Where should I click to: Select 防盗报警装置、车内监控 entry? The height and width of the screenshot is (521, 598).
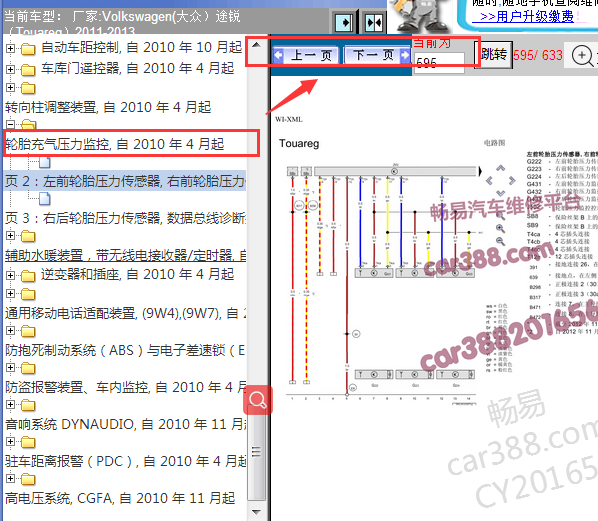tap(125, 387)
